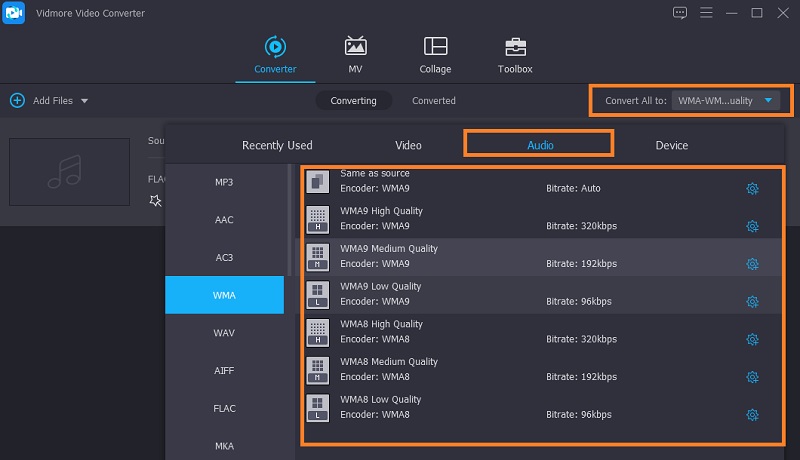
Task: Open settings gear for WMA9 High Quality
Action: pyautogui.click(x=752, y=226)
